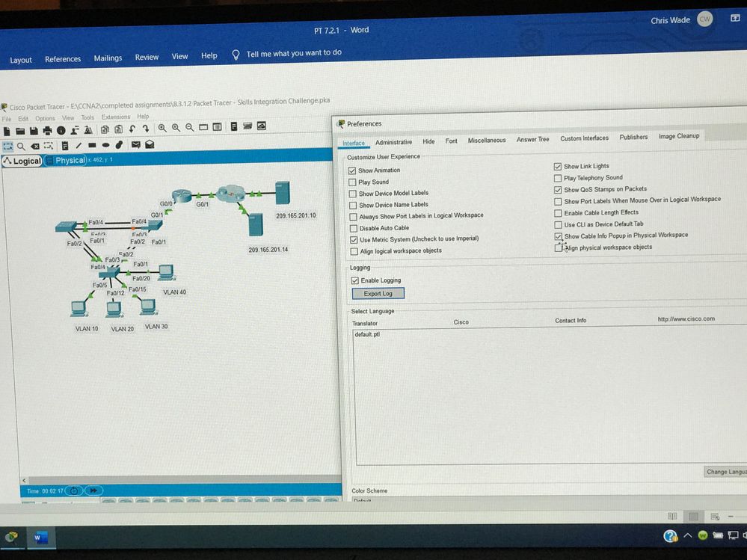The height and width of the screenshot is (560, 747).
Task: Open the Get Help tray icon
Action: point(670,536)
